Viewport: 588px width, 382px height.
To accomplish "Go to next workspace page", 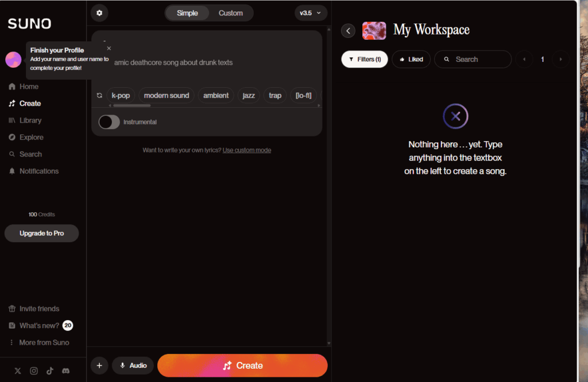I will 560,59.
